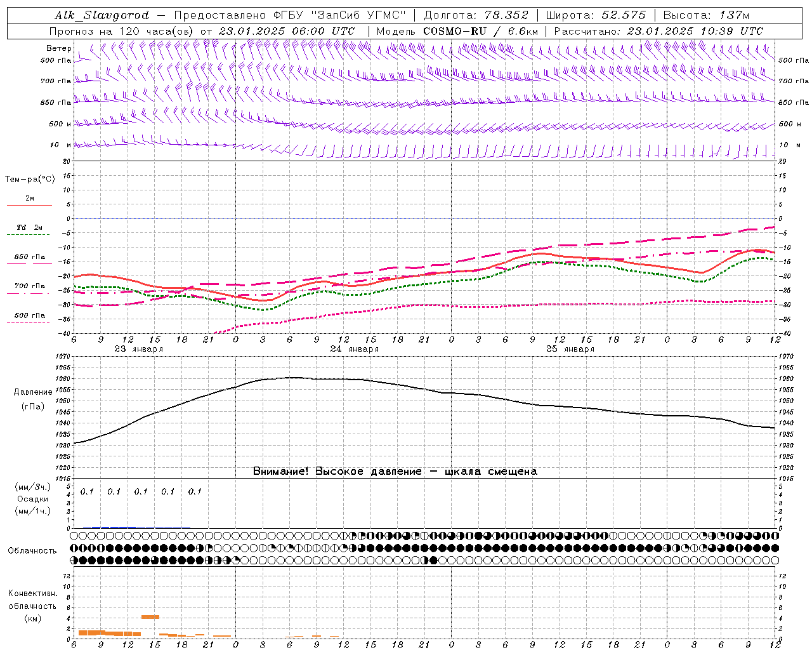The height and width of the screenshot is (650, 812).
Task: Click the '25 января' date label
Action: click(x=570, y=349)
